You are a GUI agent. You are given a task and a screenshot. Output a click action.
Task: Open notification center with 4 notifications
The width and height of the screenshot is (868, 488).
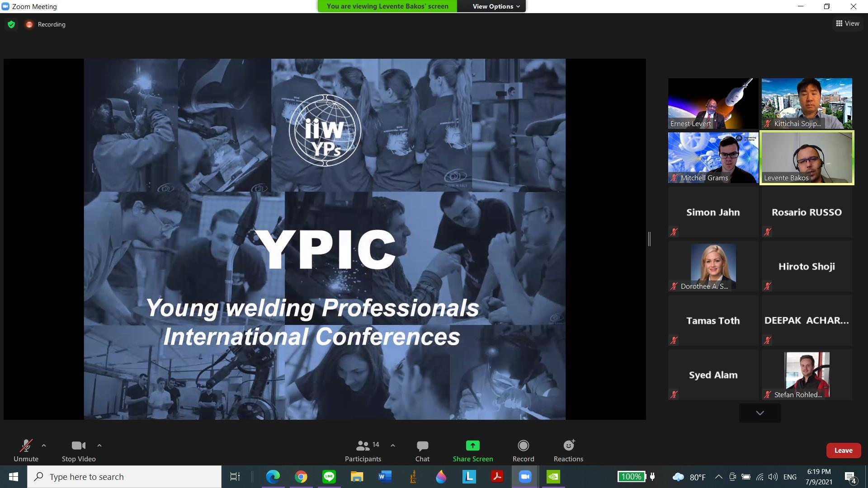pyautogui.click(x=850, y=477)
